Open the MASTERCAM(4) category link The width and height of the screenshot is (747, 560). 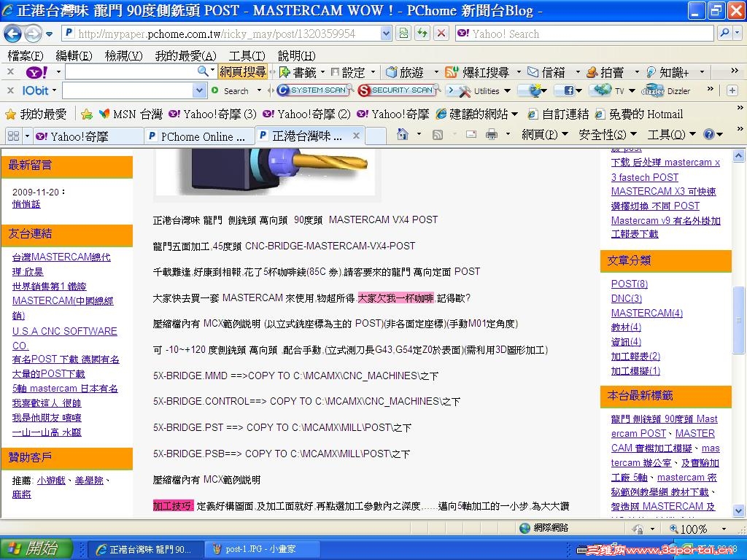(x=646, y=313)
